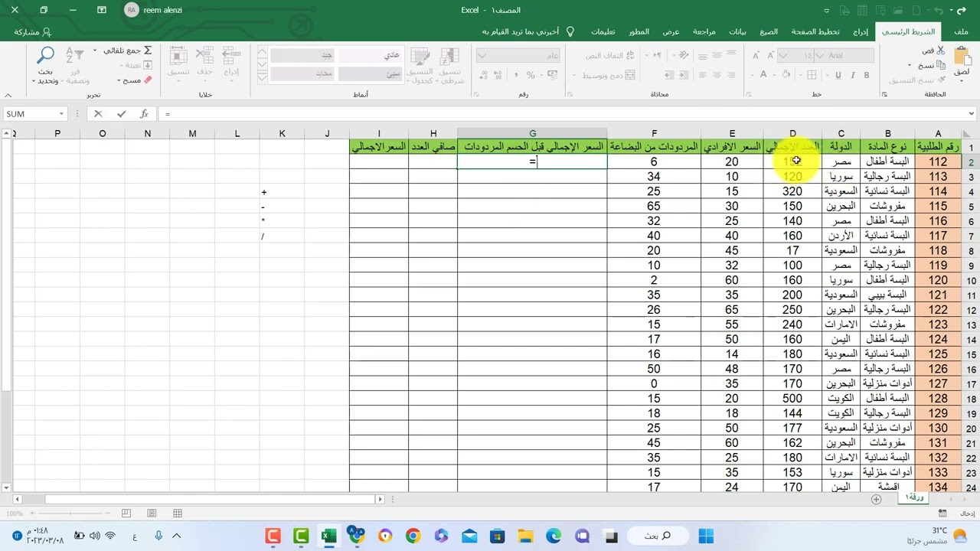Click Merge and Center (دمج وتوسيط) button

tap(609, 75)
